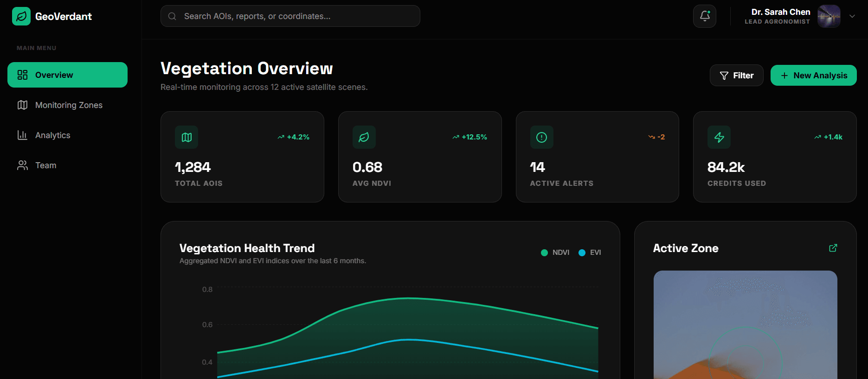Click the Vegetation Health Trend title
This screenshot has height=379, width=868.
247,248
